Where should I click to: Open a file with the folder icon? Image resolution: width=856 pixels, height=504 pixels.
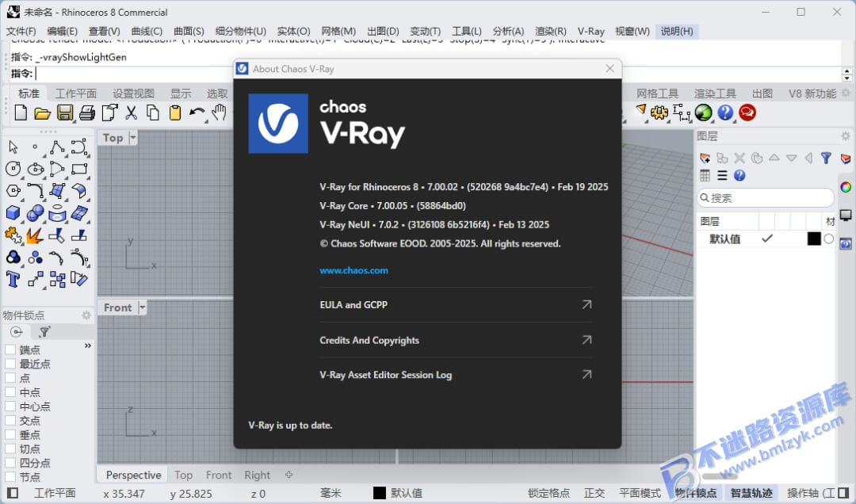point(43,113)
